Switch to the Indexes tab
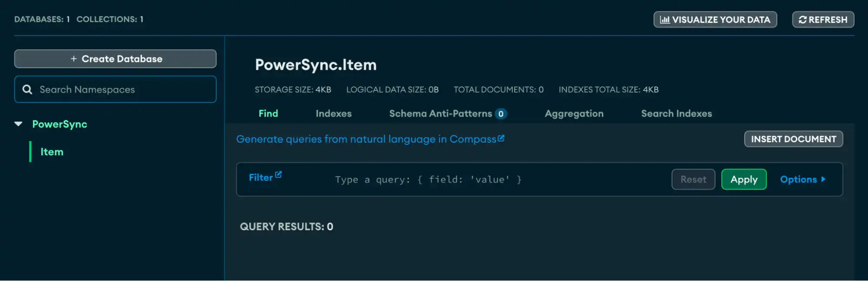 (x=333, y=114)
